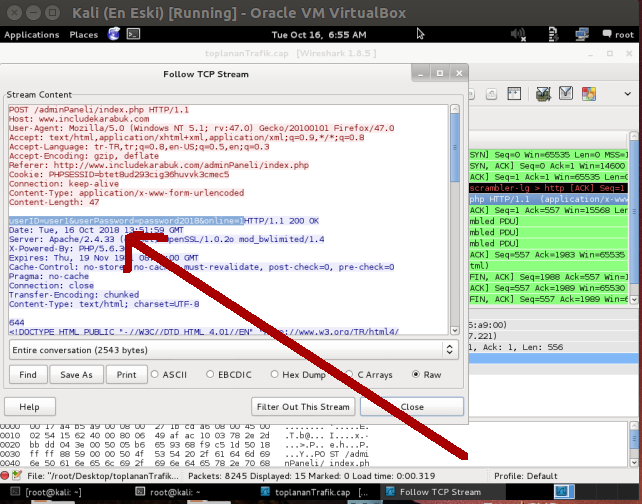The image size is (642, 504).
Task: Open the network manager tray icon
Action: click(x=554, y=34)
